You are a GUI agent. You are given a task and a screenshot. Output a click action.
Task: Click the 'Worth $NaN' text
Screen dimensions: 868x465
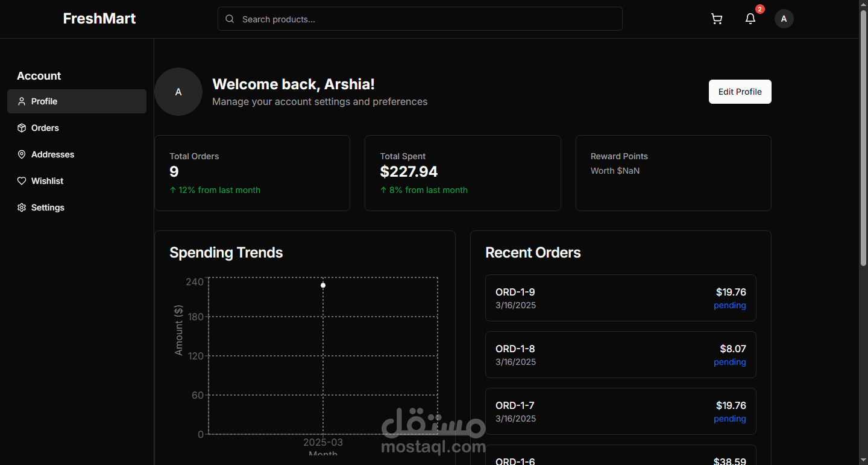point(615,171)
